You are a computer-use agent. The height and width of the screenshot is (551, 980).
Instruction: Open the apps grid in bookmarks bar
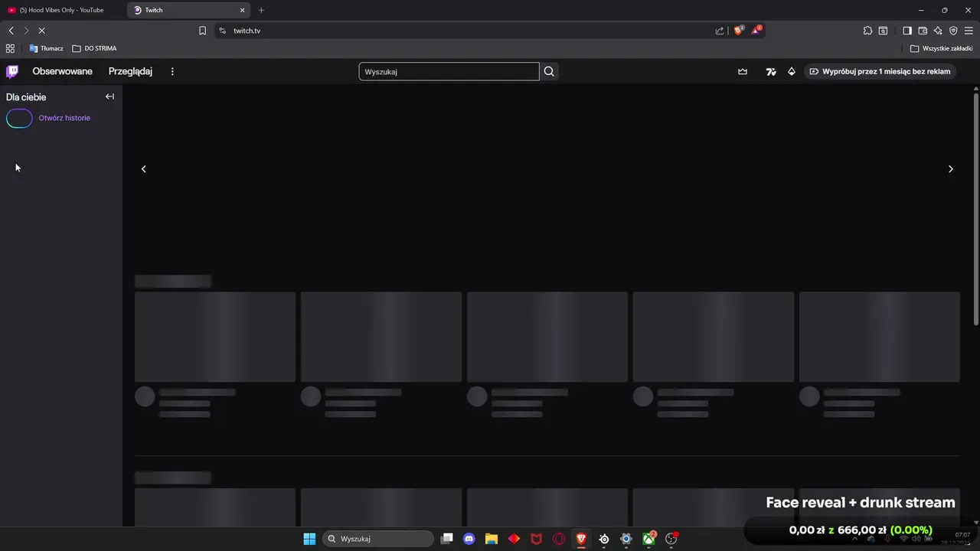tap(10, 48)
